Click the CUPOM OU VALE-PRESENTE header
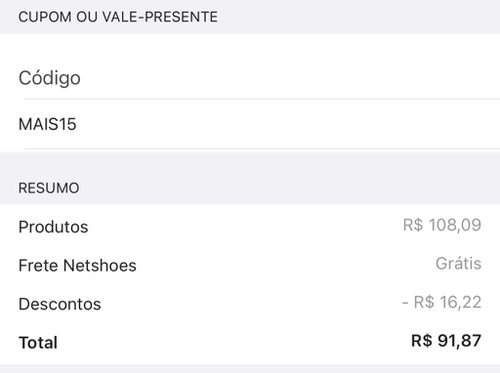 point(118,17)
